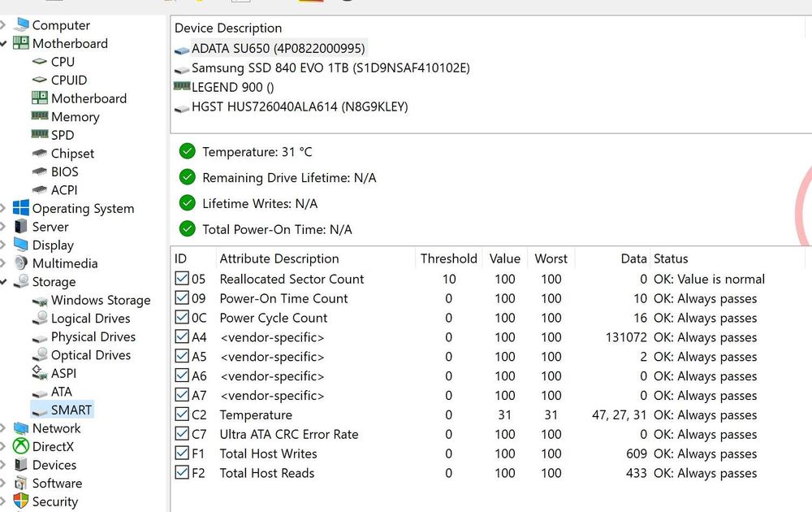Click the BIOS chip icon
Screen dimensions: 812x512
point(40,171)
